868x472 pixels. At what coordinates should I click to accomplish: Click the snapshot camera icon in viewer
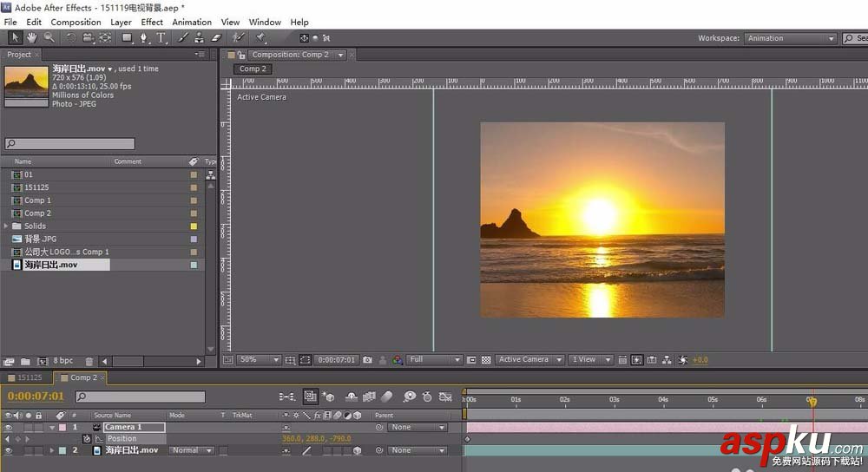[367, 359]
